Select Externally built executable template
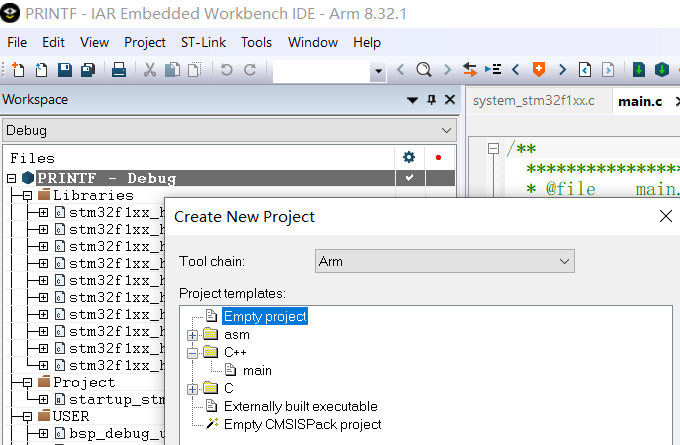Image resolution: width=680 pixels, height=445 pixels. tap(301, 406)
